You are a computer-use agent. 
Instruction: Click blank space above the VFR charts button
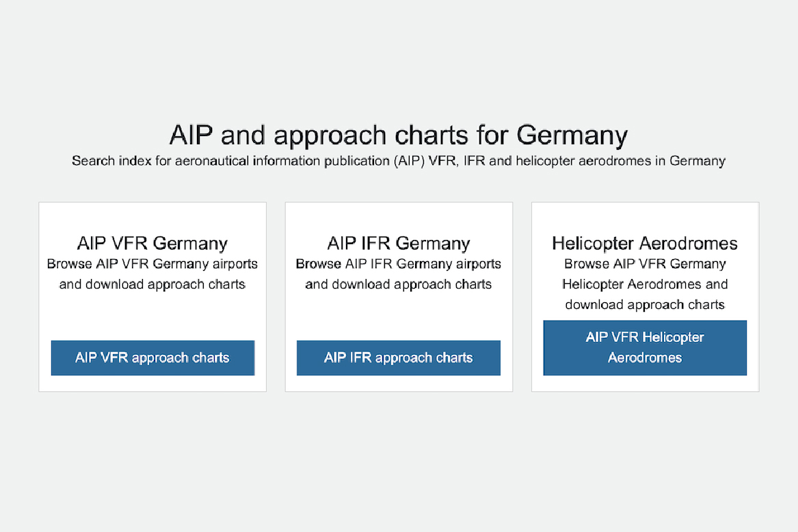coord(152,317)
